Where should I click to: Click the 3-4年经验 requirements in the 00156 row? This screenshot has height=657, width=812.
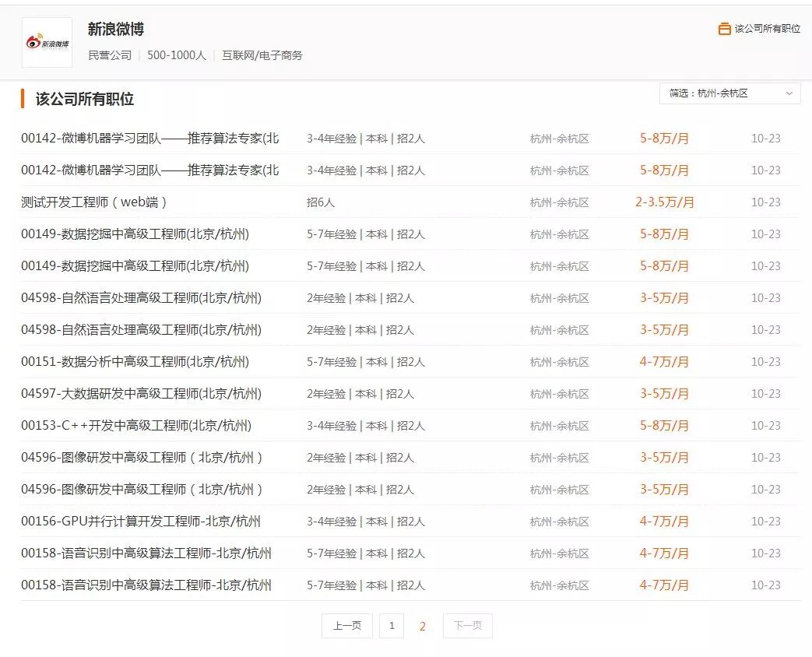tap(366, 522)
